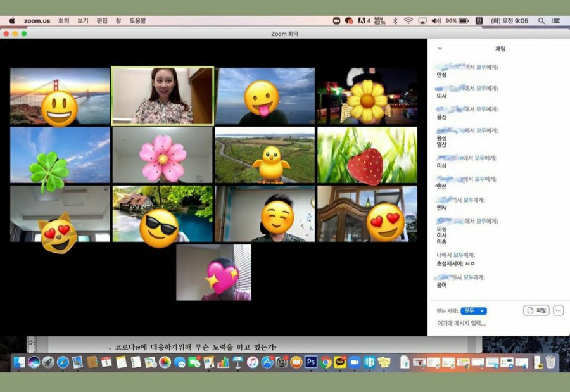Open the 도움말 menu
The height and width of the screenshot is (392, 570).
pos(137,21)
